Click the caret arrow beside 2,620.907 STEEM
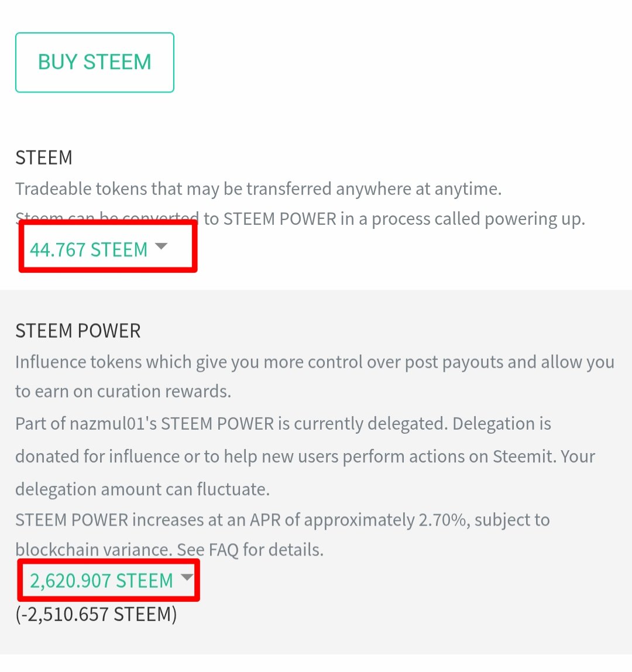This screenshot has width=632, height=672. point(187,577)
